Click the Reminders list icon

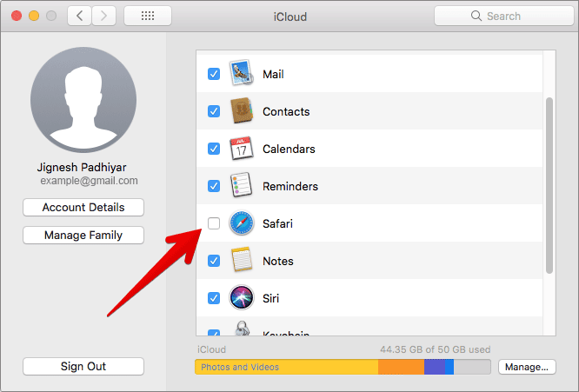(x=241, y=185)
